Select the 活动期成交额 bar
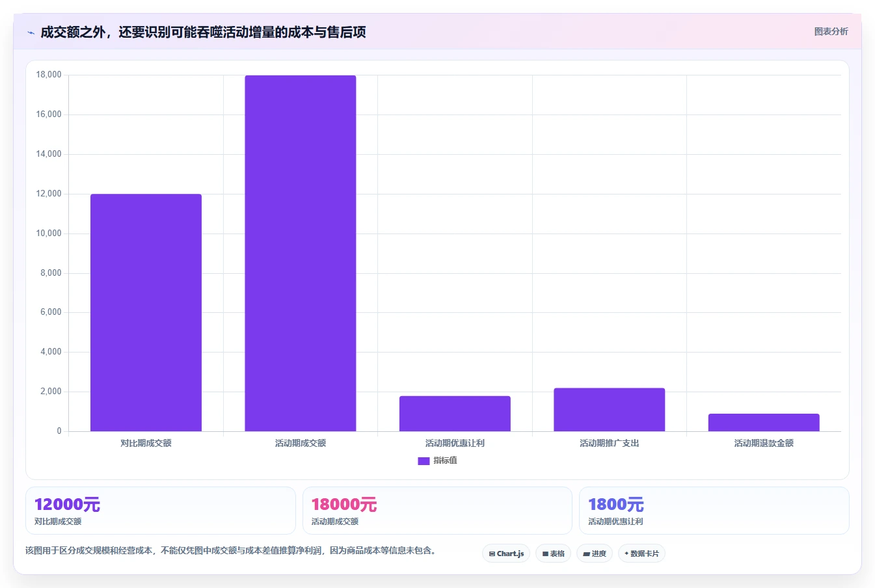This screenshot has height=588, width=875. tap(301, 253)
